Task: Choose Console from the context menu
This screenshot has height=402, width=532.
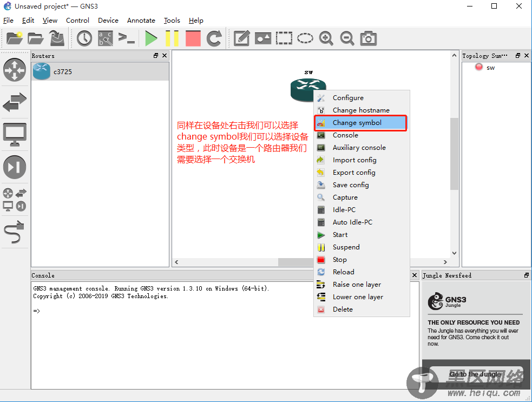Action: 362,135
